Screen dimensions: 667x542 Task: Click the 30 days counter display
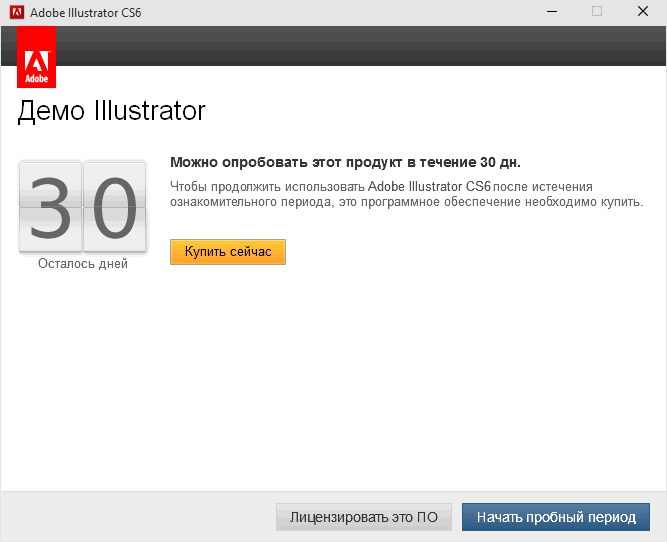(x=83, y=207)
